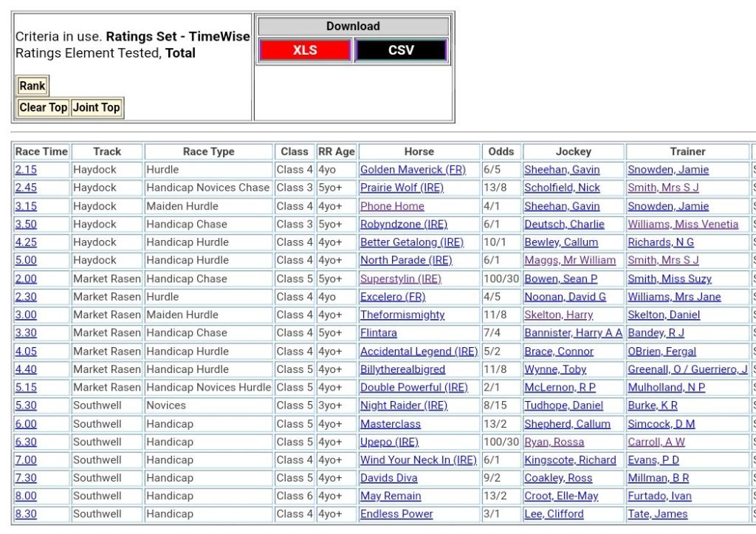The image size is (756, 534).
Task: Open trainer Williams, Miss Venetia link
Action: tap(683, 225)
